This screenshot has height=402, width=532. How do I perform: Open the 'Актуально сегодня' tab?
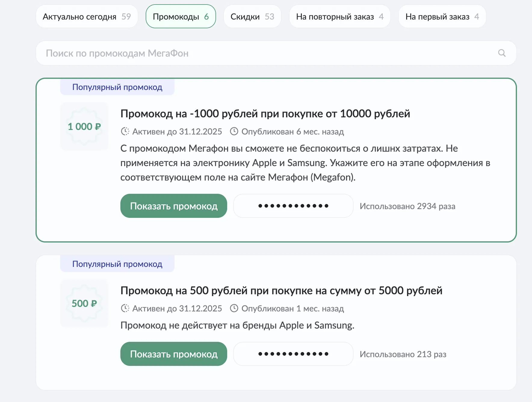pos(87,17)
